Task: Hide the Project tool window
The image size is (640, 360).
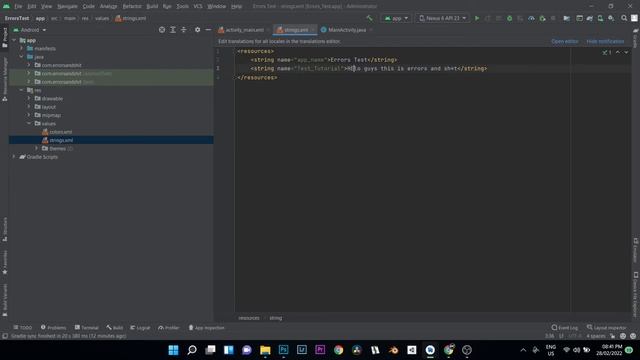Action: (208, 30)
